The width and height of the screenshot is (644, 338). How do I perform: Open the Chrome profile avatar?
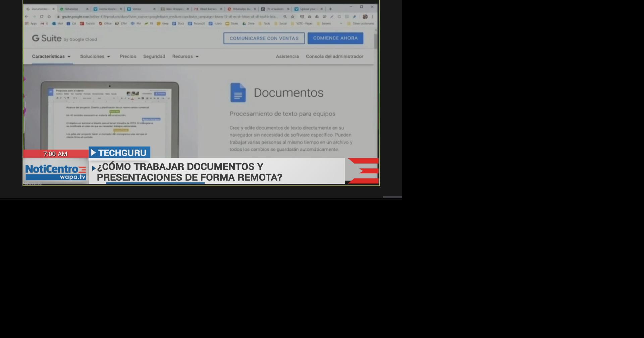[365, 16]
